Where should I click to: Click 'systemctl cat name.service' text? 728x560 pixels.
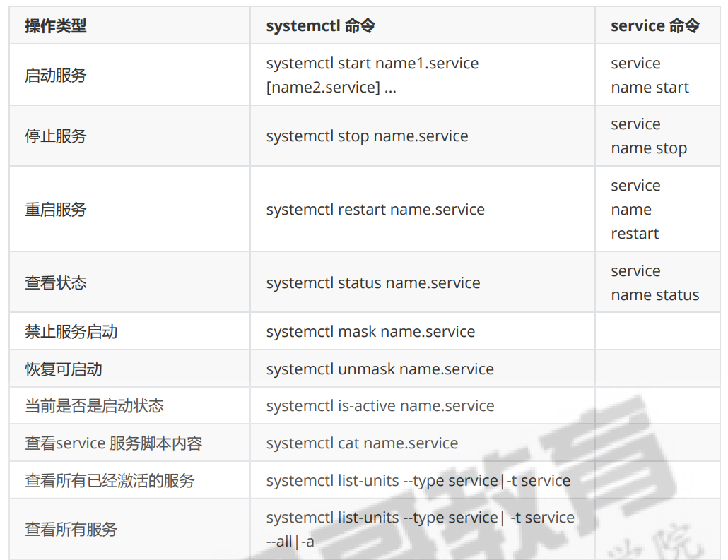(x=362, y=443)
